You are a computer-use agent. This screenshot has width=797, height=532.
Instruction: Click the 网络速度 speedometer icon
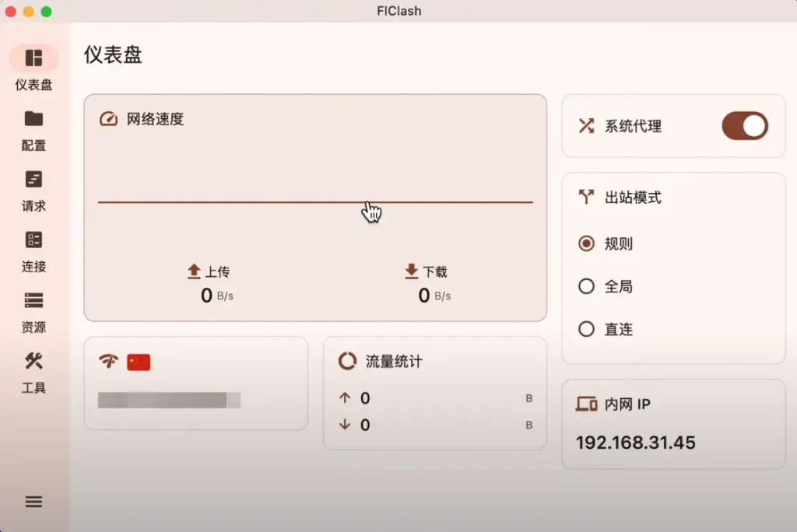point(108,119)
